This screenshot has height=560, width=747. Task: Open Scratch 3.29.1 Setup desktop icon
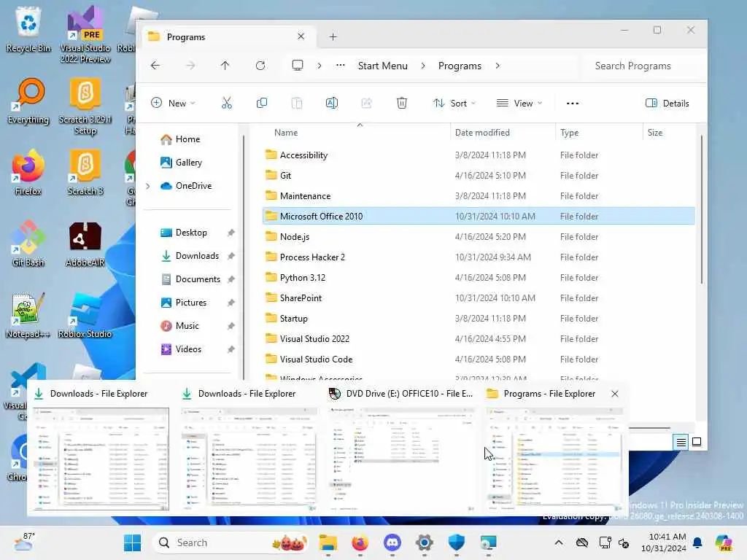click(85, 106)
